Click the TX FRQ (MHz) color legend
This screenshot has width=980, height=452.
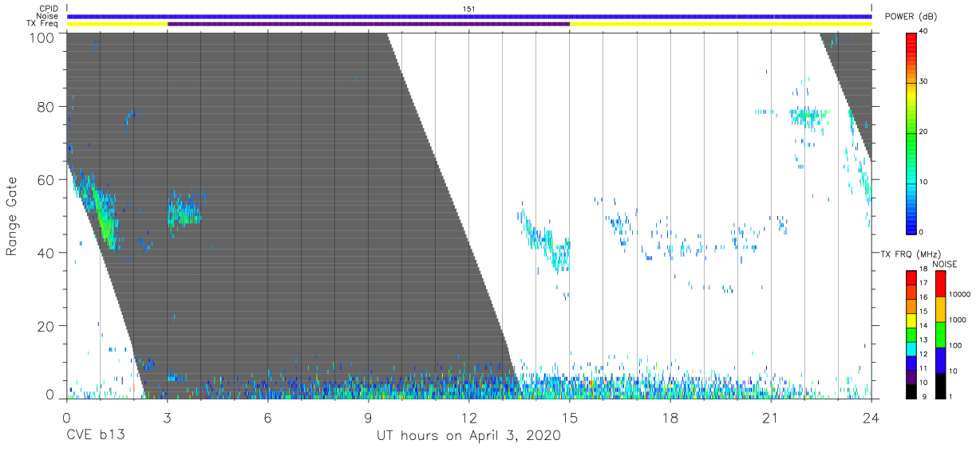pos(911,333)
